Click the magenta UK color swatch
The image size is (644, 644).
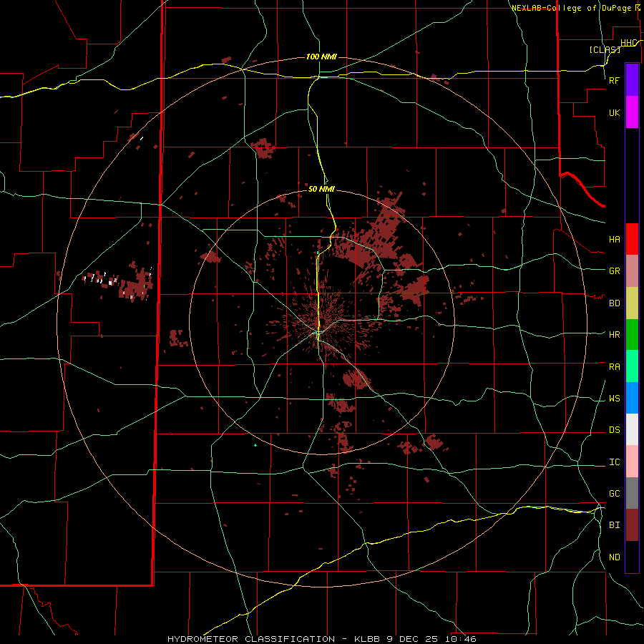click(632, 112)
